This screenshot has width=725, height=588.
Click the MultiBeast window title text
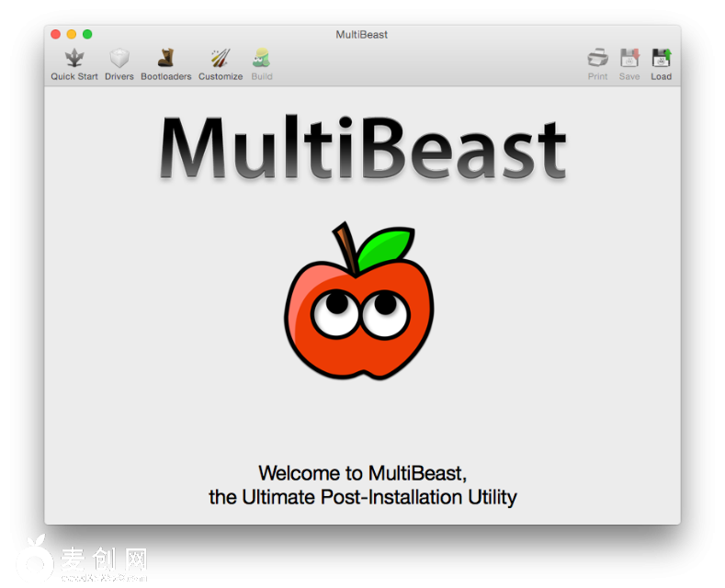(x=362, y=35)
